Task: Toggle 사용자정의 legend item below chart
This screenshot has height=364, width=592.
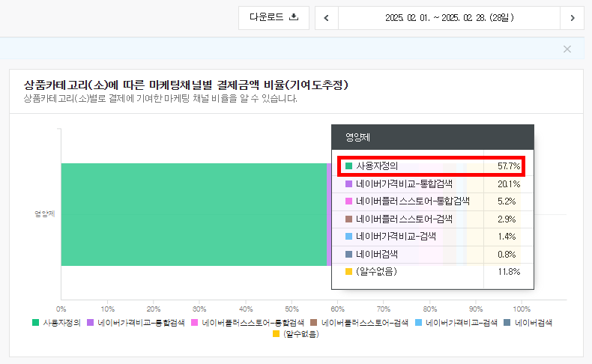Action: (x=57, y=323)
